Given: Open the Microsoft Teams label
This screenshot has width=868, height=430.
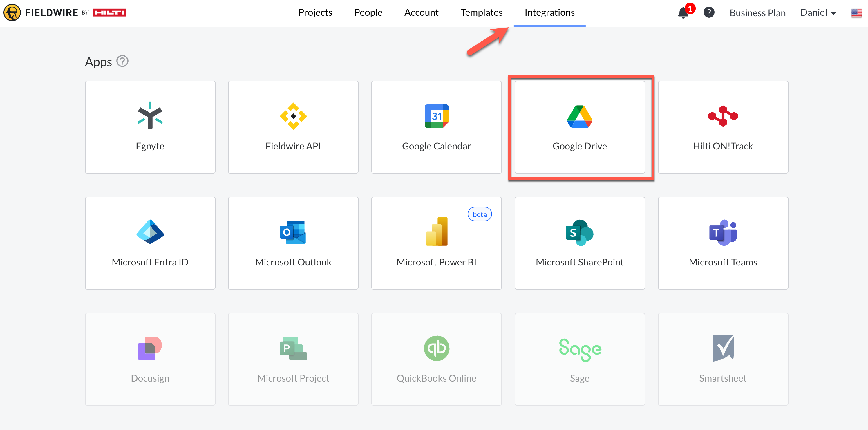Looking at the screenshot, I should 723,262.
